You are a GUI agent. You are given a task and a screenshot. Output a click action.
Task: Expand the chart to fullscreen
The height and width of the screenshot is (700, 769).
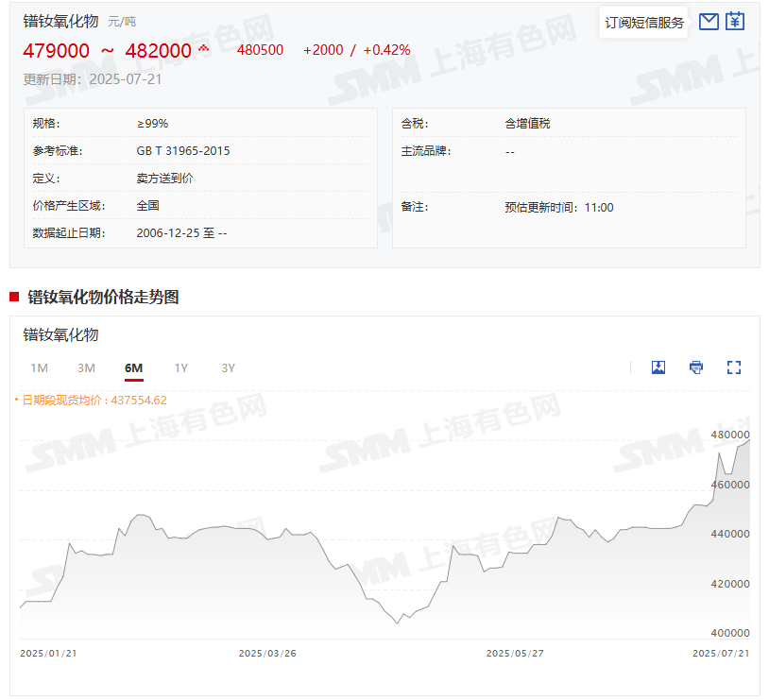click(734, 367)
